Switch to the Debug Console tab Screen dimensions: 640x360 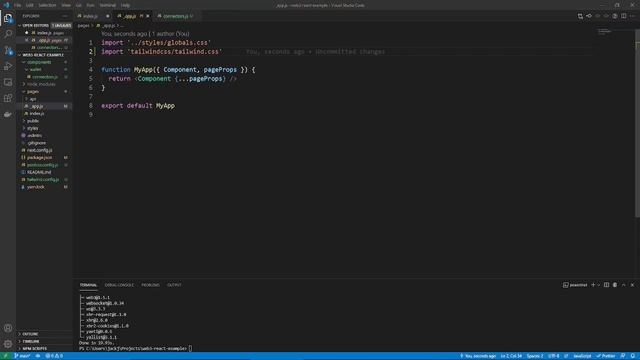tap(119, 285)
